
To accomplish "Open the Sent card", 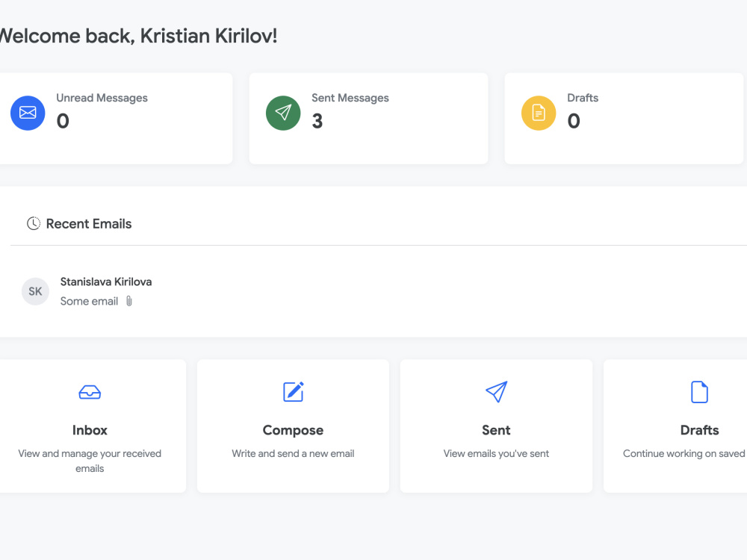I will coord(497,426).
